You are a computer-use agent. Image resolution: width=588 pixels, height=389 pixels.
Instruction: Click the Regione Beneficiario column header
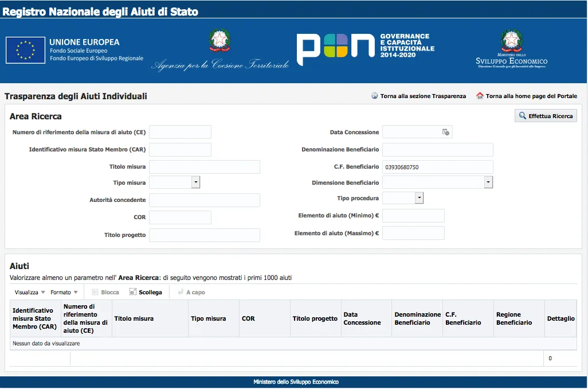tap(519, 318)
